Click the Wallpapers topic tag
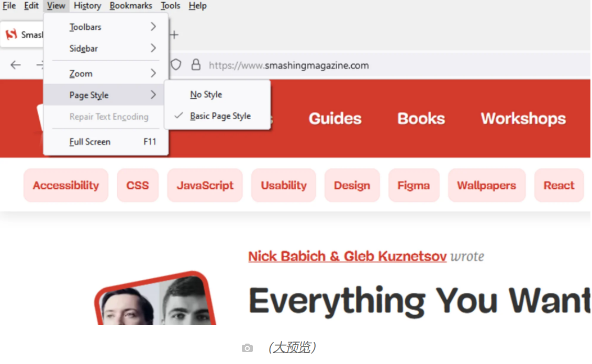This screenshot has width=592, height=364. point(486,185)
